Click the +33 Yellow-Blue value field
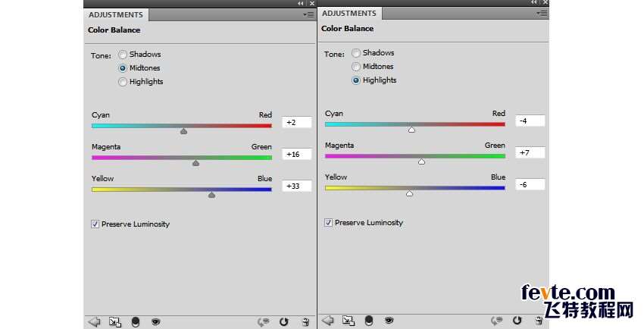The image size is (644, 329). [296, 186]
